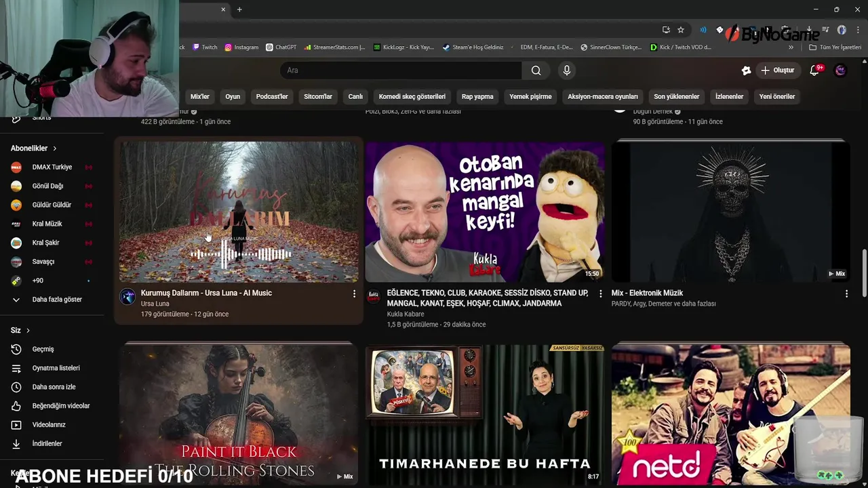
Task: Open Tüm Yer İşaretleri bookmarks folder
Action: click(835, 47)
